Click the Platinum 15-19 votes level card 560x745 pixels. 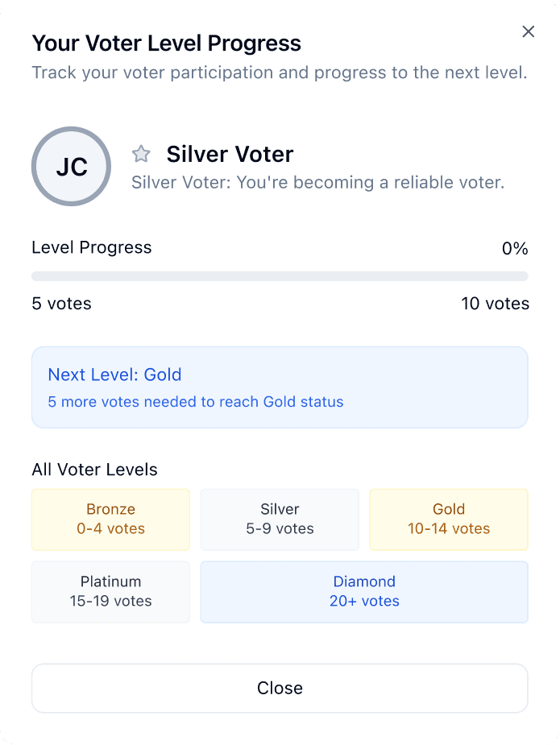pos(111,592)
